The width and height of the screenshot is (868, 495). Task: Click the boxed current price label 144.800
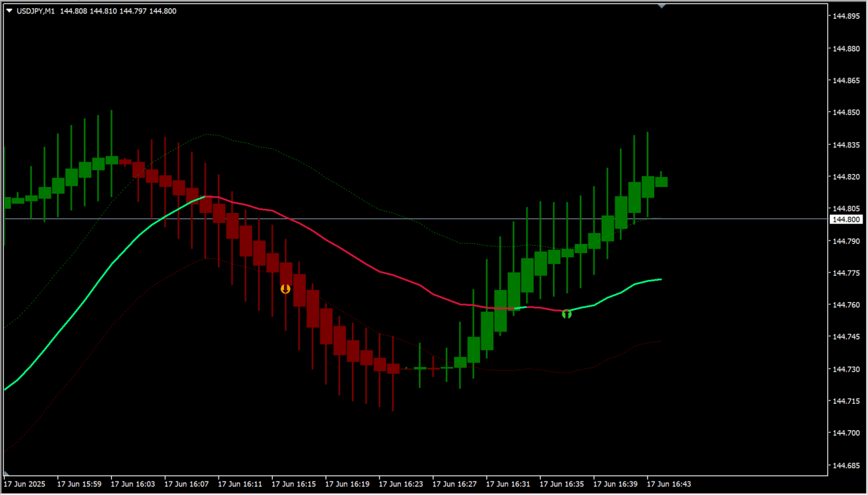point(845,219)
